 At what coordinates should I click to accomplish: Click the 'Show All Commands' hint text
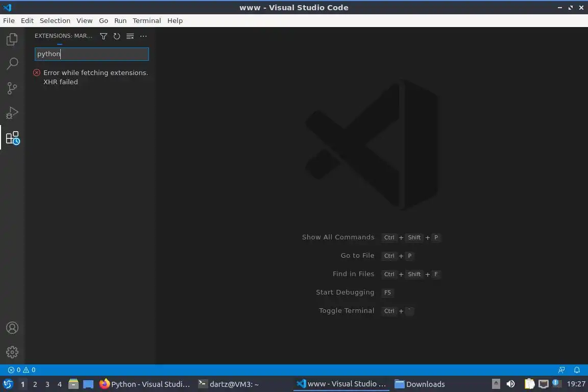coord(338,237)
